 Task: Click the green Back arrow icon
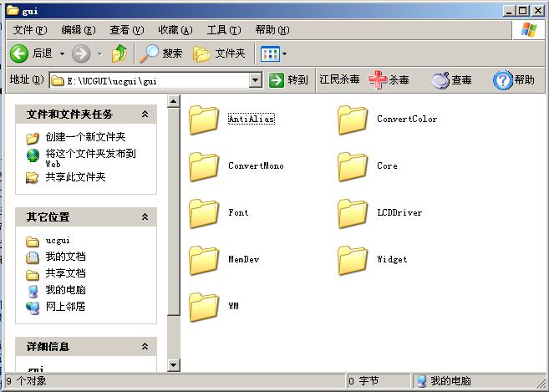click(19, 53)
